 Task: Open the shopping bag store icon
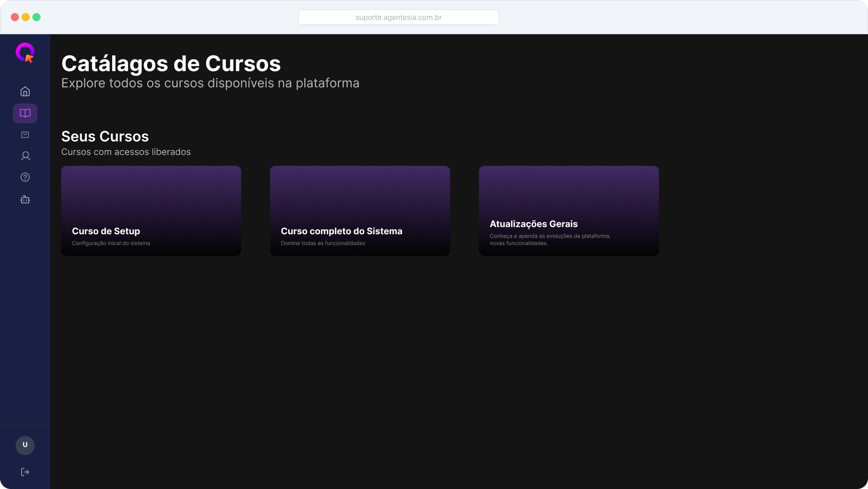(25, 135)
